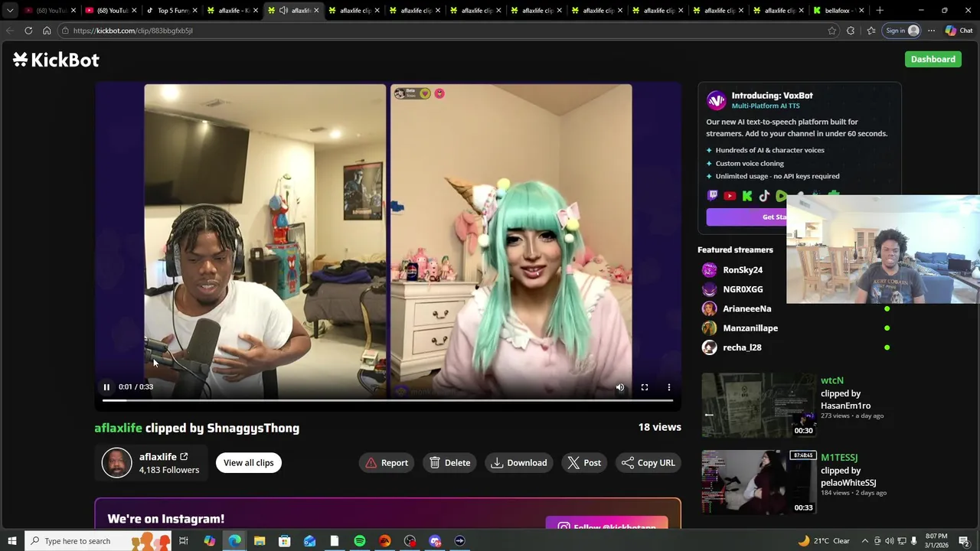The image size is (980, 551).
Task: Click the YouTube icon in VoxBot ad
Action: (x=730, y=196)
